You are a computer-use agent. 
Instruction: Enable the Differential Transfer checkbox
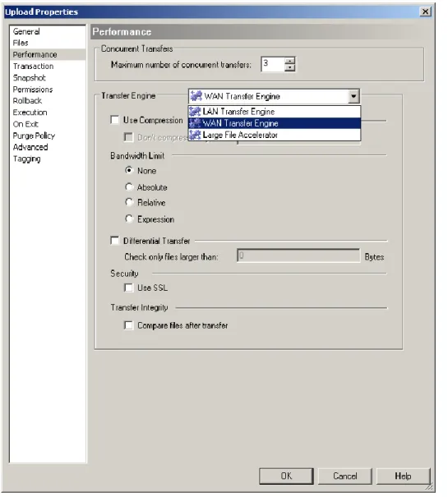(114, 240)
